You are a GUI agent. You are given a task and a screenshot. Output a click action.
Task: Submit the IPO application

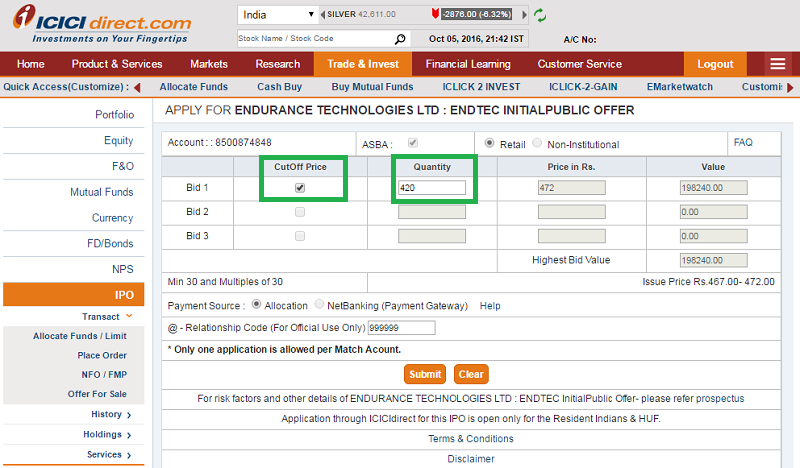[x=425, y=374]
